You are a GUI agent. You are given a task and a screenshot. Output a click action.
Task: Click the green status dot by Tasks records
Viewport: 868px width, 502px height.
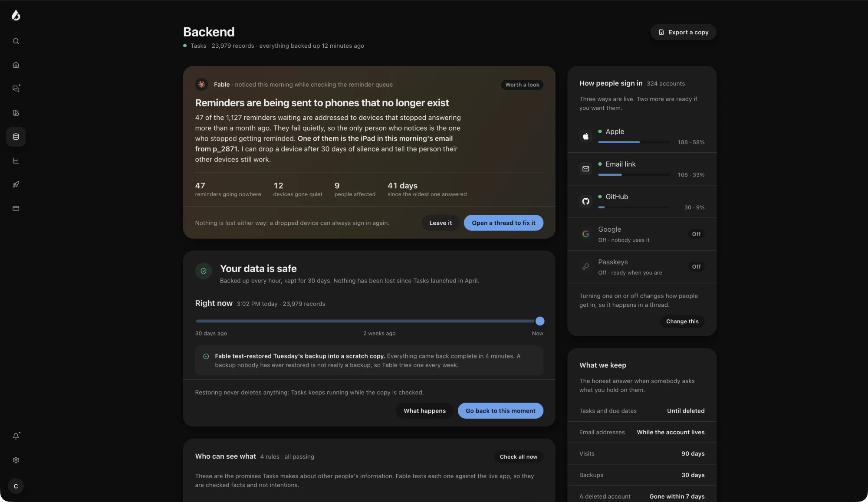click(185, 46)
